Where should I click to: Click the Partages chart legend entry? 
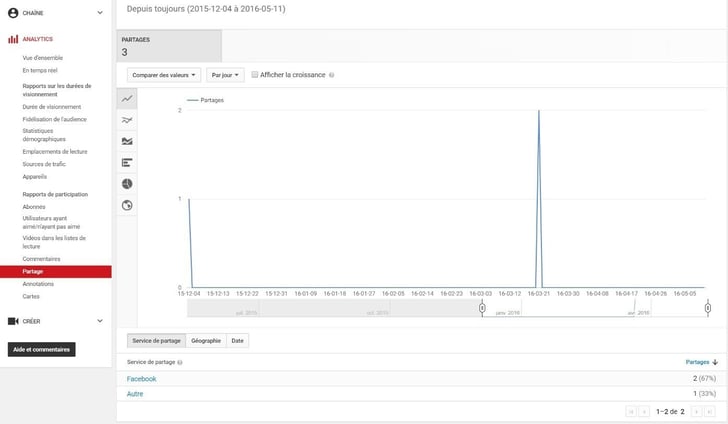pos(205,100)
